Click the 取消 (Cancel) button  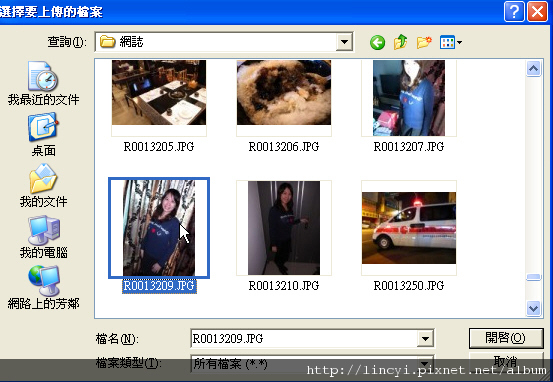506,362
